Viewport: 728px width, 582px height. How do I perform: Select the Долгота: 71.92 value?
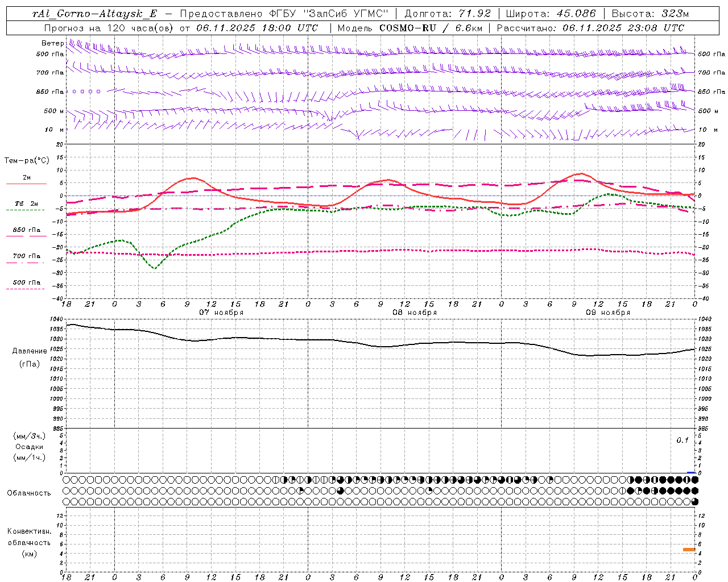click(447, 14)
